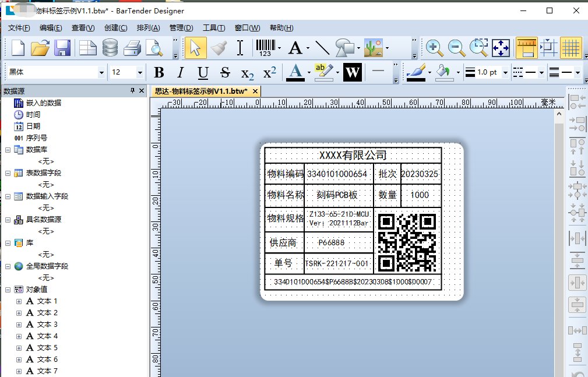Select the text object tool

[295, 48]
